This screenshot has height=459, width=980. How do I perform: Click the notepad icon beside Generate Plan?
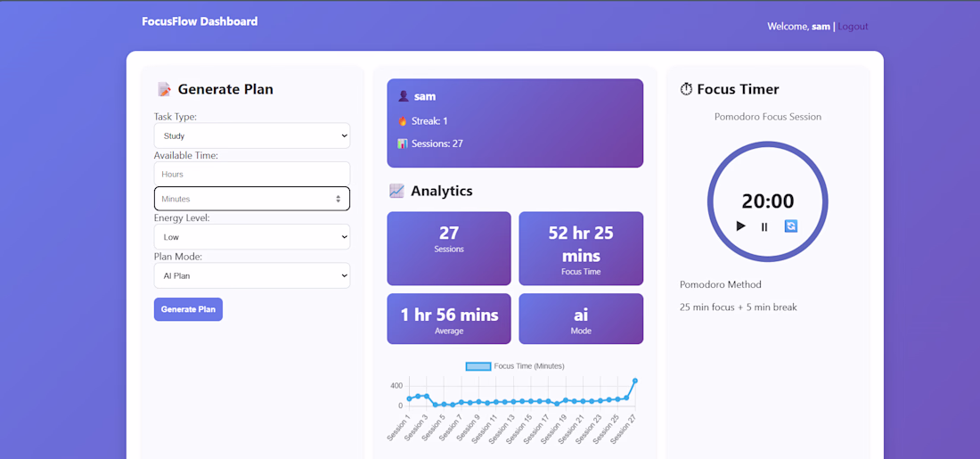[164, 89]
